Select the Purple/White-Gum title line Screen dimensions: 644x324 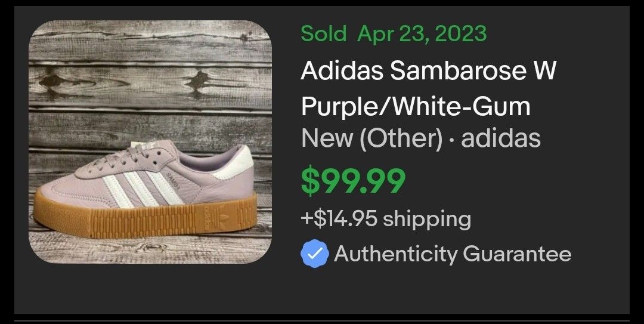click(x=416, y=106)
